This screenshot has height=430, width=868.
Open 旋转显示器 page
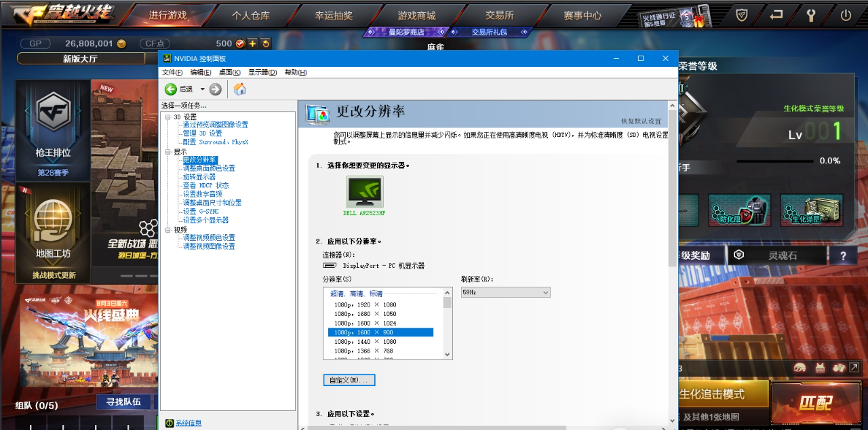pyautogui.click(x=199, y=177)
